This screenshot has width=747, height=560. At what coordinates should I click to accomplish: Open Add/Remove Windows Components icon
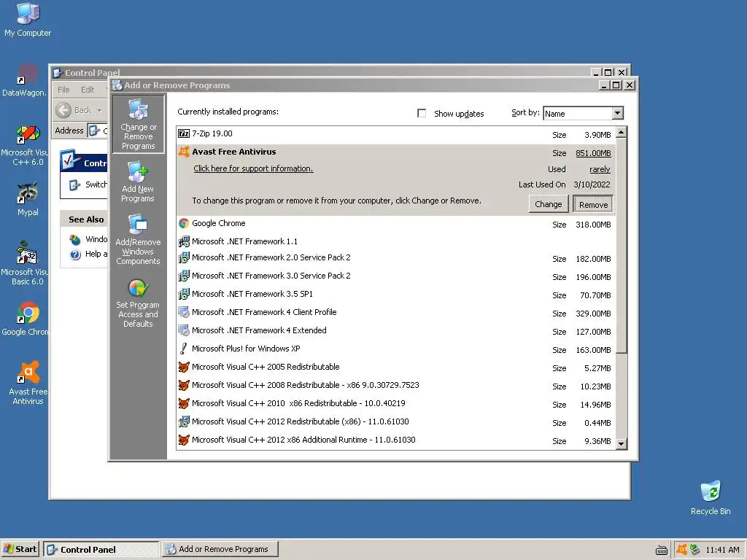[x=138, y=239]
